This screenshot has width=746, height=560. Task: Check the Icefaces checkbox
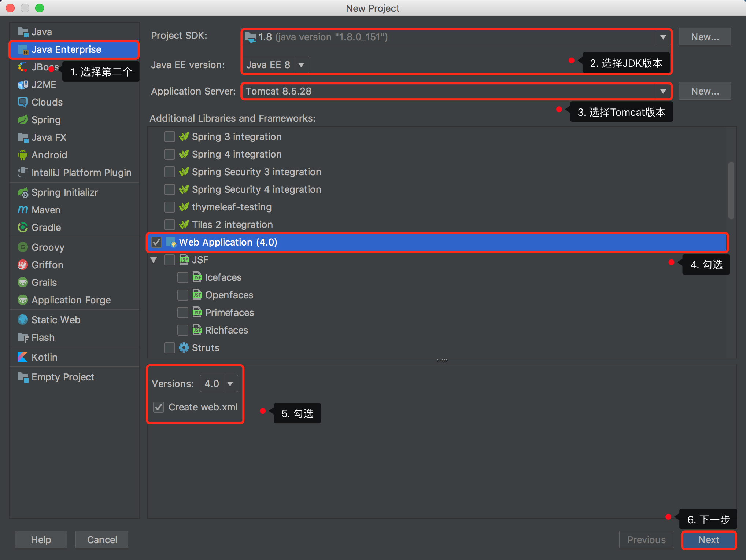pyautogui.click(x=183, y=277)
